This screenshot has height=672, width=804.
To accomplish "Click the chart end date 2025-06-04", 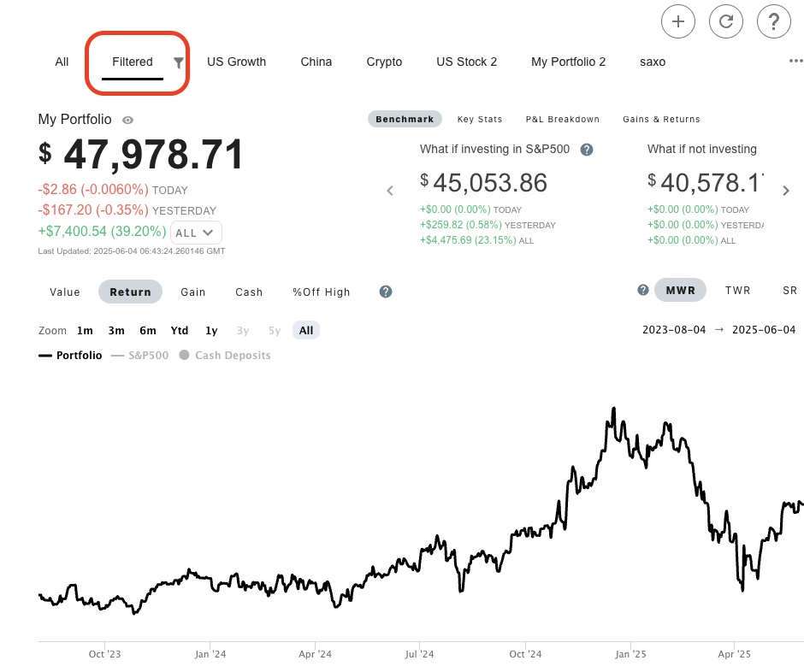I will pyautogui.click(x=765, y=330).
